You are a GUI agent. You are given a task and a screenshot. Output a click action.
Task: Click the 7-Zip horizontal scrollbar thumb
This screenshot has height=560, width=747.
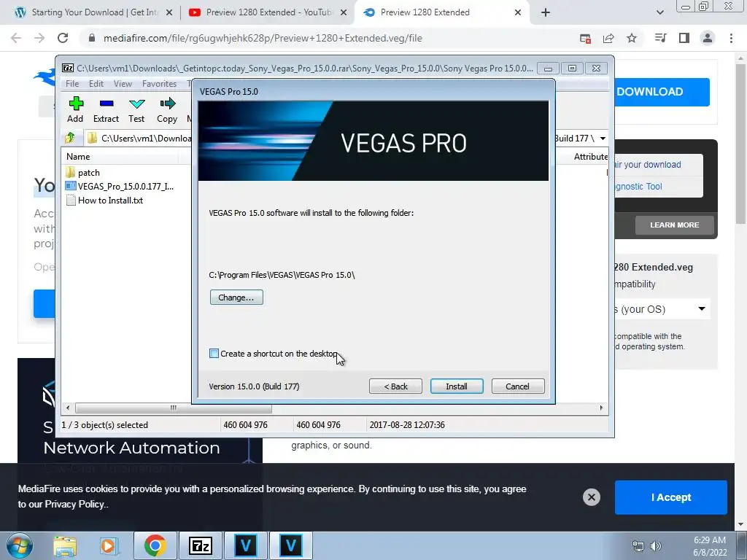pyautogui.click(x=174, y=408)
